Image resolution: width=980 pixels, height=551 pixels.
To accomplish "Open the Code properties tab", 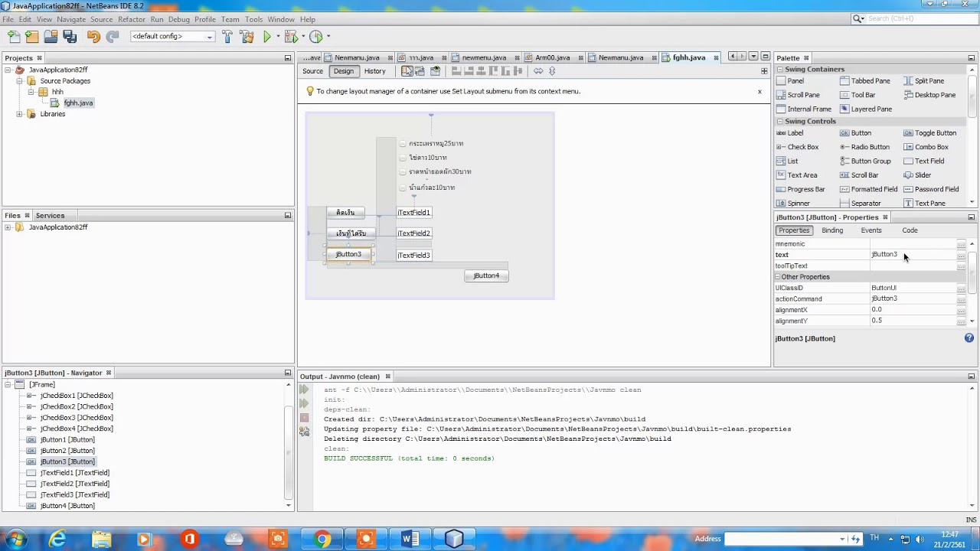I will (909, 230).
